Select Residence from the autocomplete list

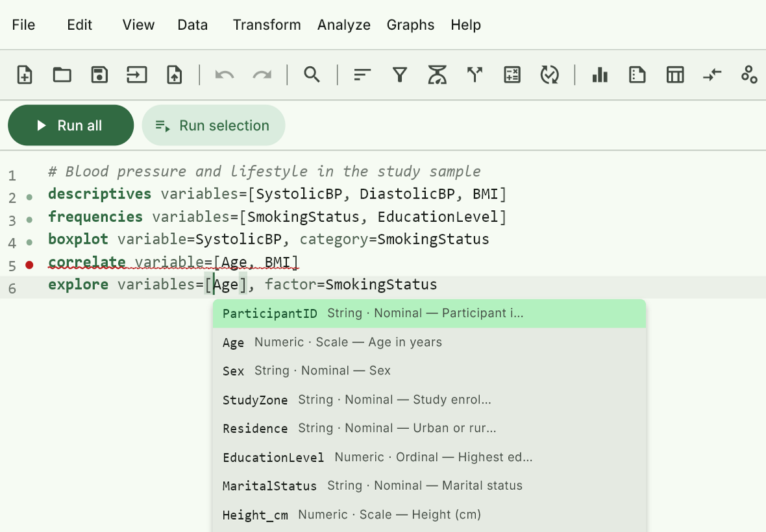click(429, 428)
